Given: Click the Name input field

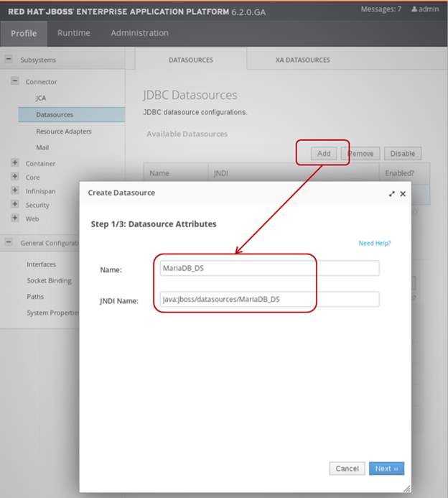Looking at the screenshot, I should click(x=269, y=269).
